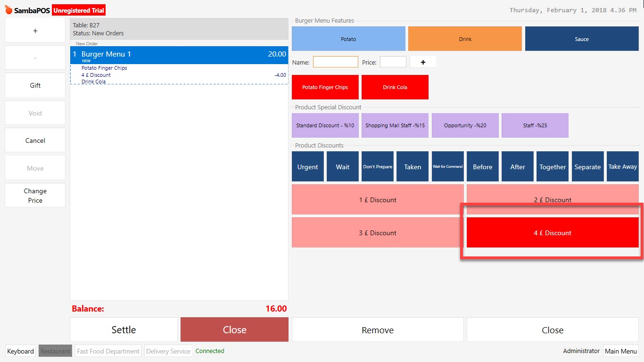Type in the Name input field
Viewport: 644px width, 362px height.
tap(335, 61)
